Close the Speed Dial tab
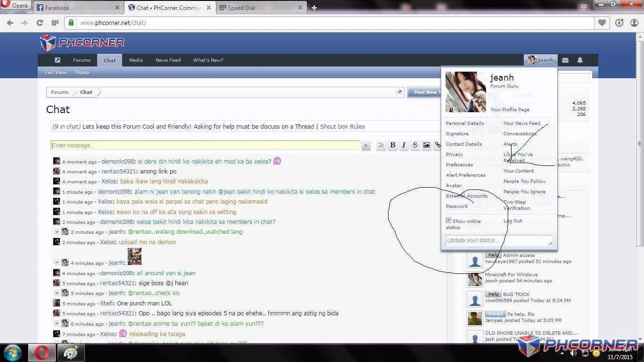Image resolution: width=644 pixels, height=362 pixels. tap(300, 8)
